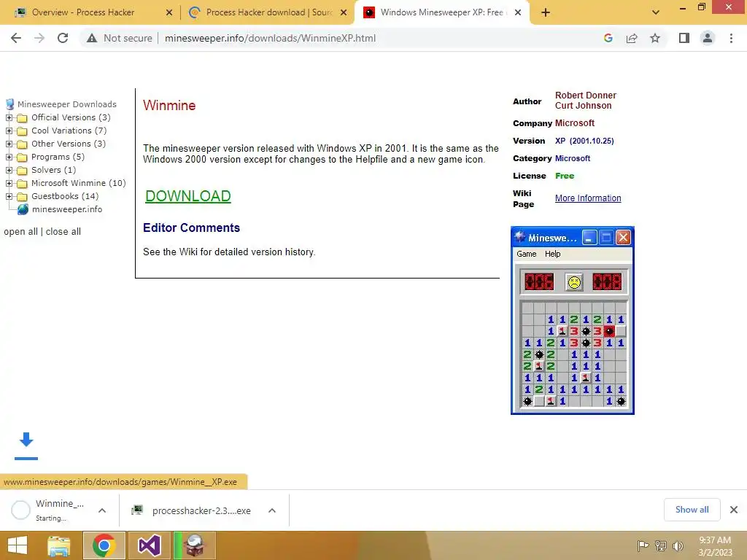Image resolution: width=747 pixels, height=560 pixels.
Task: Click the close all link
Action: [x=63, y=231]
